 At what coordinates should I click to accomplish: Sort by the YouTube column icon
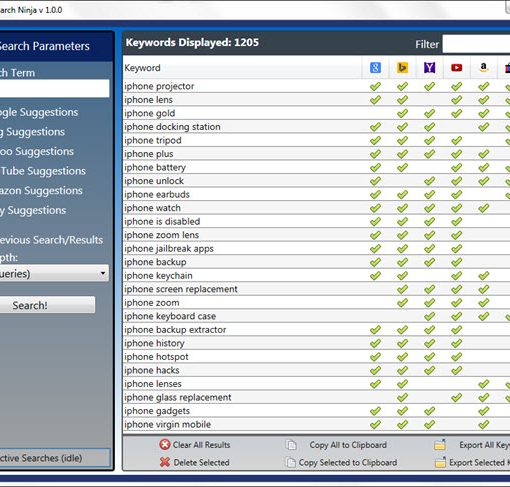[456, 68]
